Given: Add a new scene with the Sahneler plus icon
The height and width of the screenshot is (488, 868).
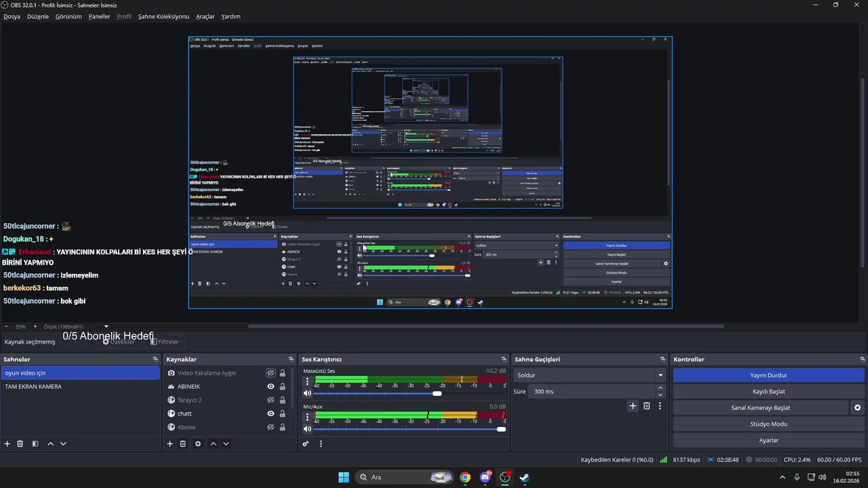Looking at the screenshot, I should tap(7, 444).
